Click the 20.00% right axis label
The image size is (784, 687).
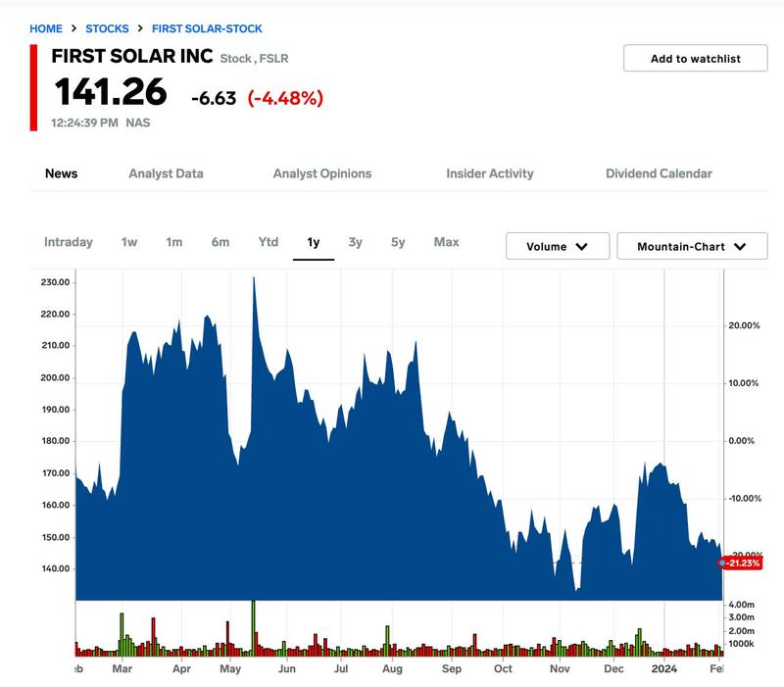[744, 325]
